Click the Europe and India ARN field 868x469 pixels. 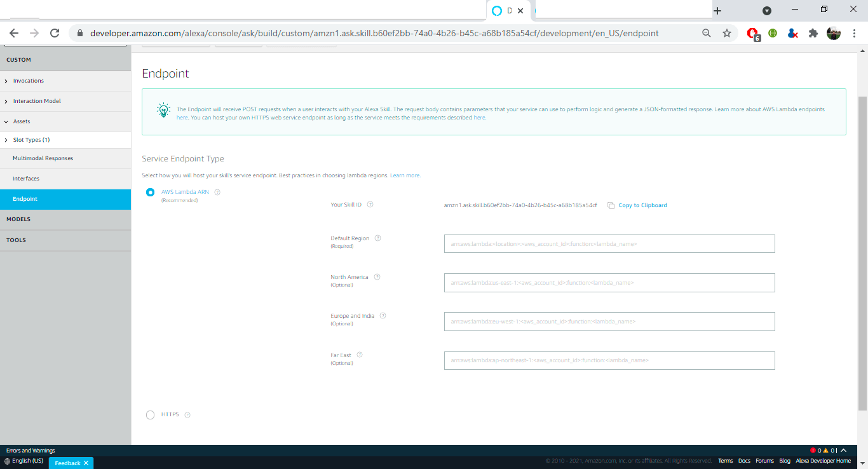pyautogui.click(x=609, y=322)
